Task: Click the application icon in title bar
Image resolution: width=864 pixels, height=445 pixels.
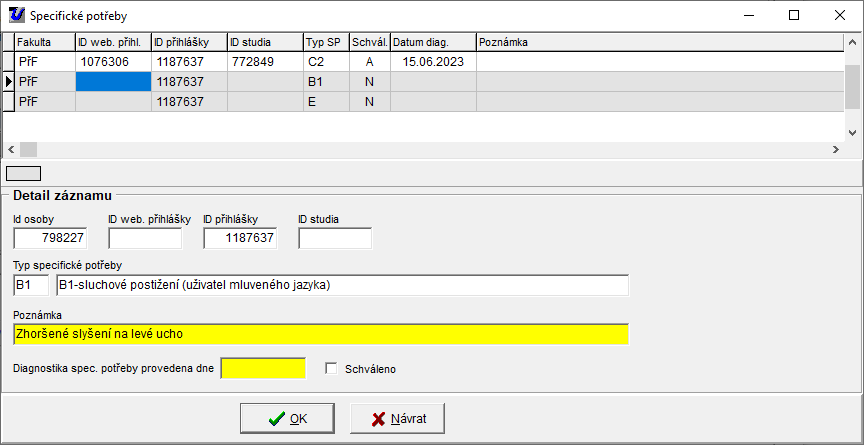Action: [15, 15]
